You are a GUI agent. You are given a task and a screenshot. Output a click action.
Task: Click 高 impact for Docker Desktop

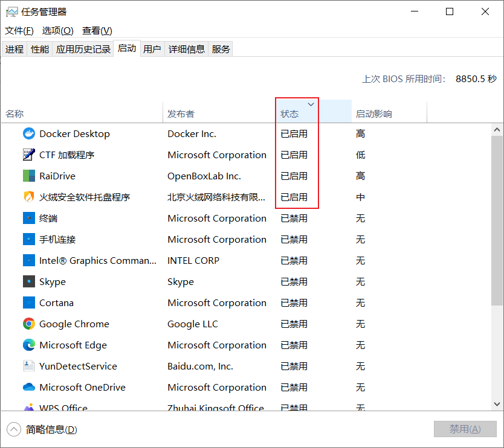[360, 133]
